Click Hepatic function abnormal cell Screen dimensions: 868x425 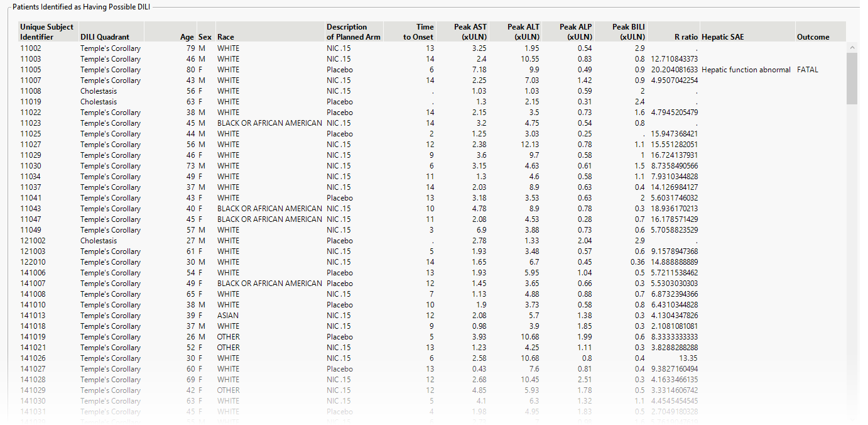tap(746, 70)
